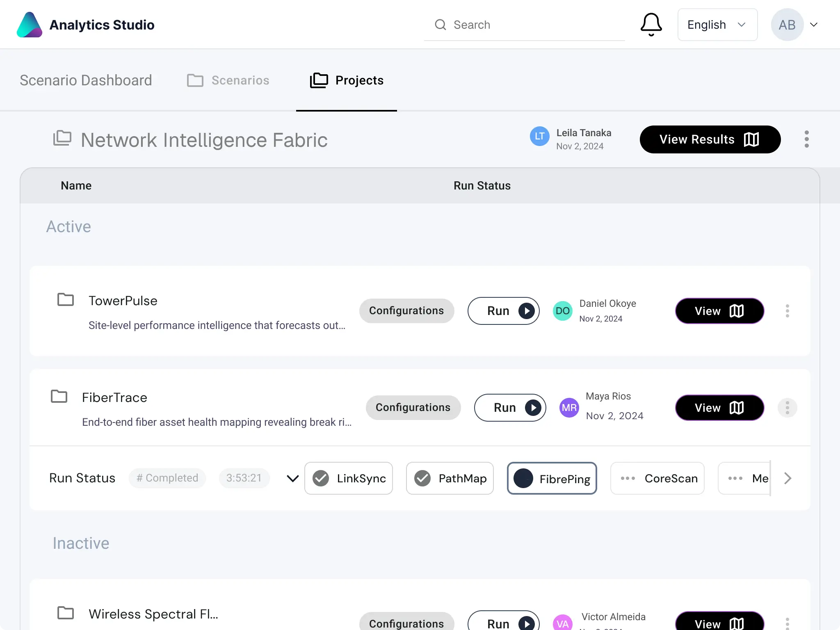Click the Leila Tanaka LT avatar
The height and width of the screenshot is (630, 840).
[x=539, y=136]
